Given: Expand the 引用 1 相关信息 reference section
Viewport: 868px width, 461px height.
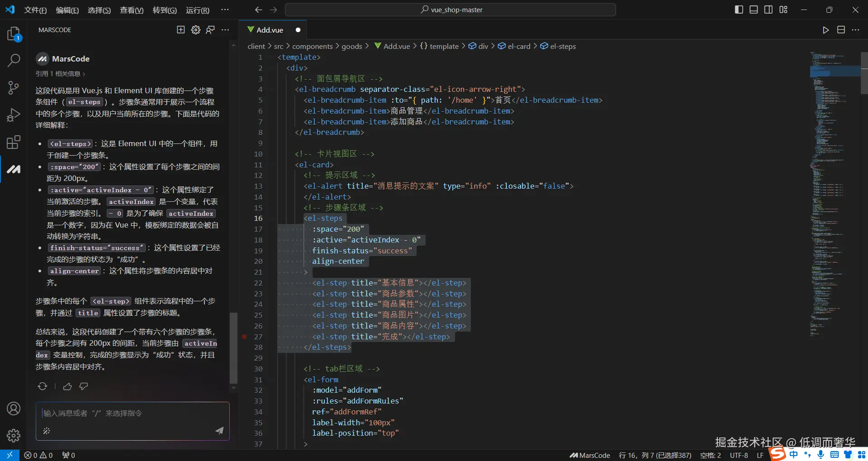Looking at the screenshot, I should point(60,74).
